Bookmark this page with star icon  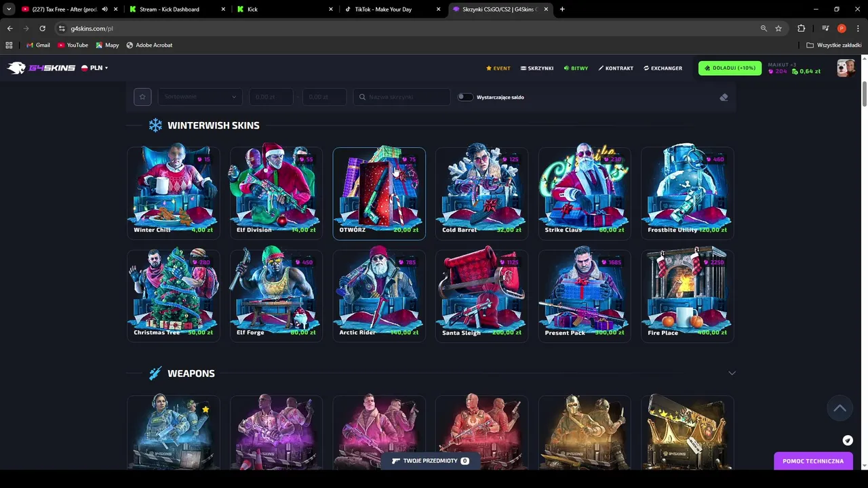pyautogui.click(x=778, y=28)
